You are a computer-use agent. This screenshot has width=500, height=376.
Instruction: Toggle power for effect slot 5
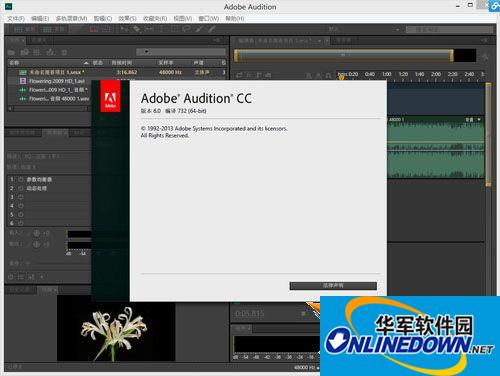pyautogui.click(x=21, y=215)
